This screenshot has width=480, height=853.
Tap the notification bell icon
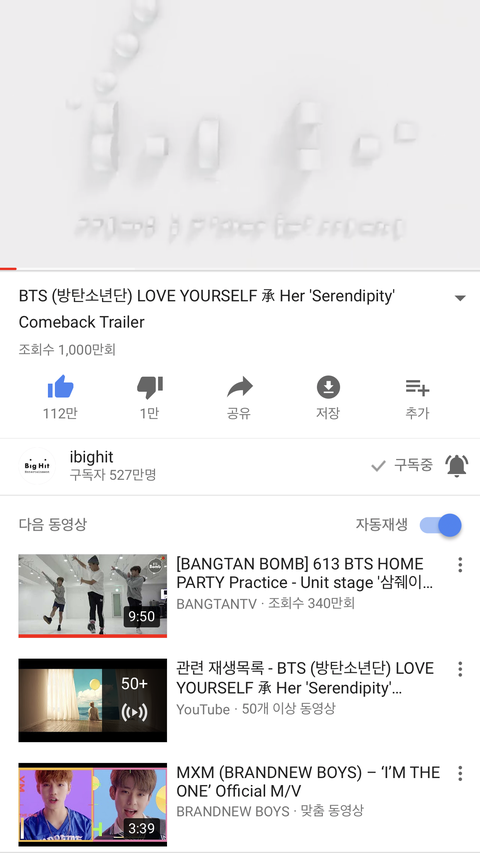(456, 466)
